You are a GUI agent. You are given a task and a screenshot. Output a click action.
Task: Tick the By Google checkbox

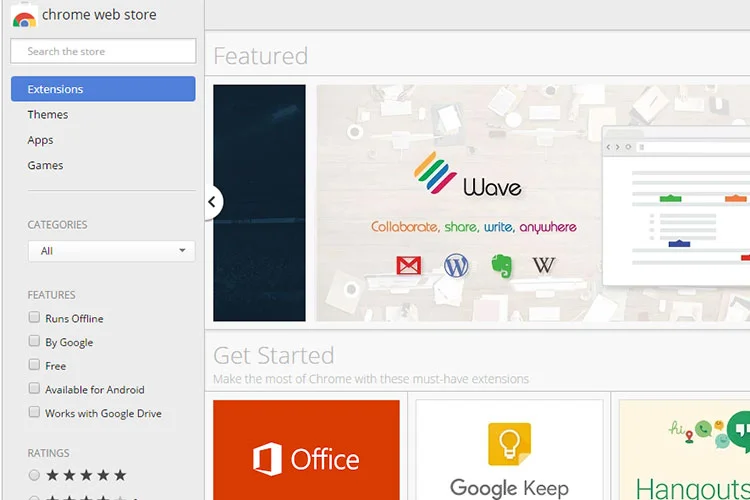[x=34, y=341]
